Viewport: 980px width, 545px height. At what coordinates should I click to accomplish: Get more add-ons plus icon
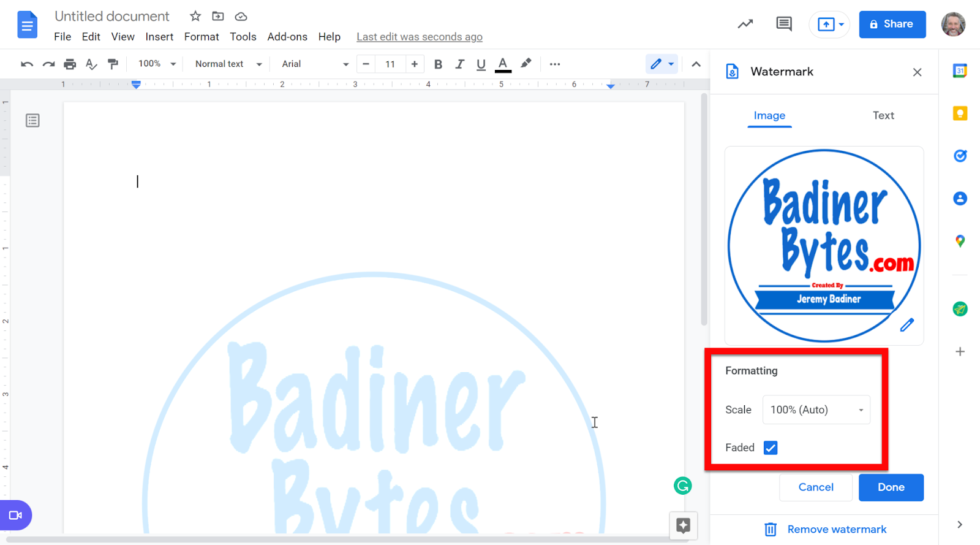tap(960, 351)
